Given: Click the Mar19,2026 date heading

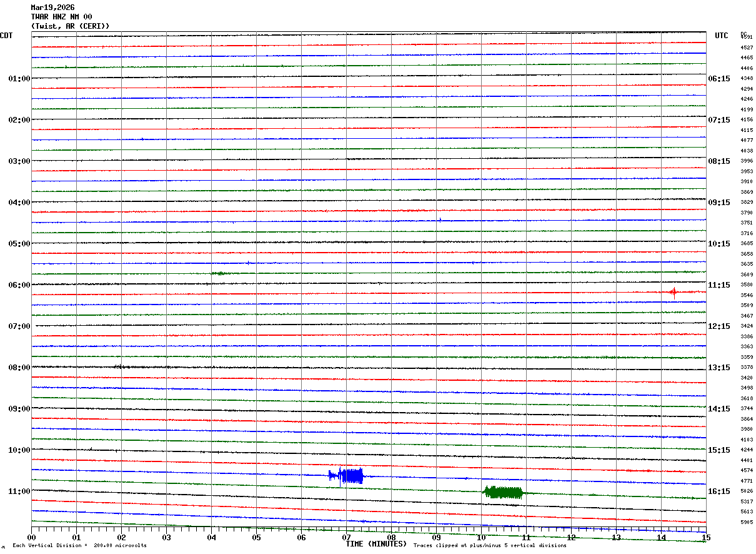Looking at the screenshot, I should (52, 8).
